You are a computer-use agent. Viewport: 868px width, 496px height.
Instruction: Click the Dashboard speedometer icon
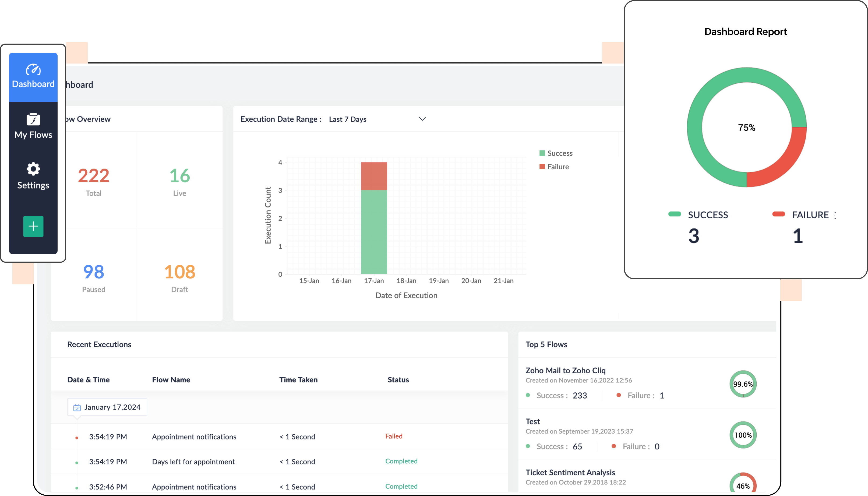(33, 70)
